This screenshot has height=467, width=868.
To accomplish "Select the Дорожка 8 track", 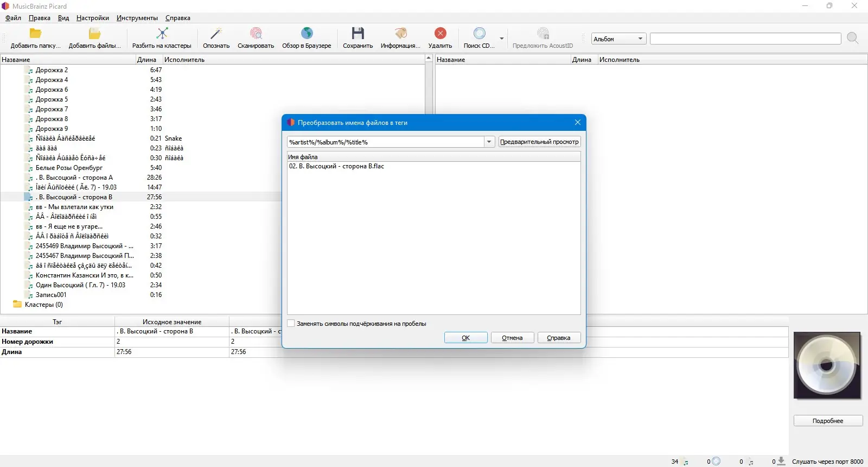I will [x=52, y=119].
